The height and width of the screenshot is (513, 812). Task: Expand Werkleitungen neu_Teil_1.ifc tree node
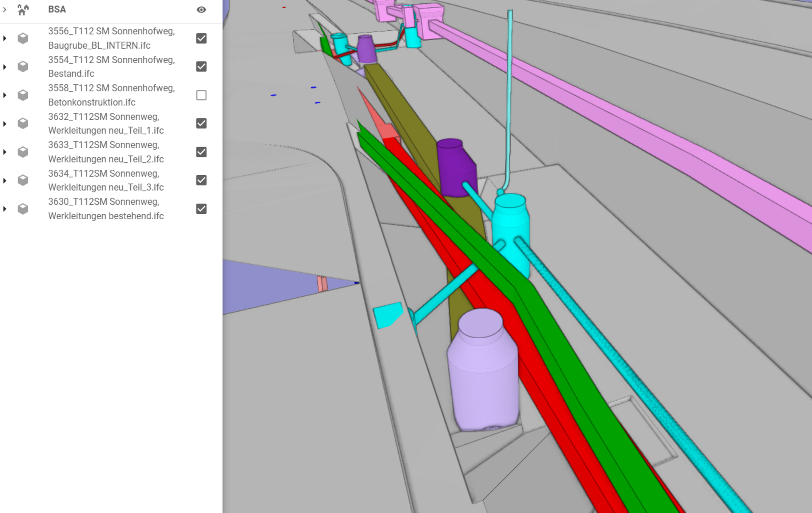pyautogui.click(x=5, y=124)
